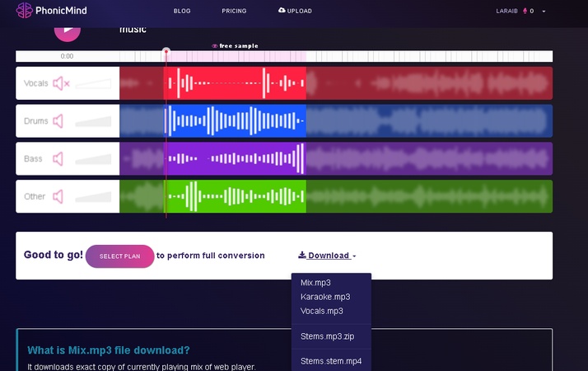588x371 pixels.
Task: Mute the Bass track speaker icon
Action: [x=58, y=159]
